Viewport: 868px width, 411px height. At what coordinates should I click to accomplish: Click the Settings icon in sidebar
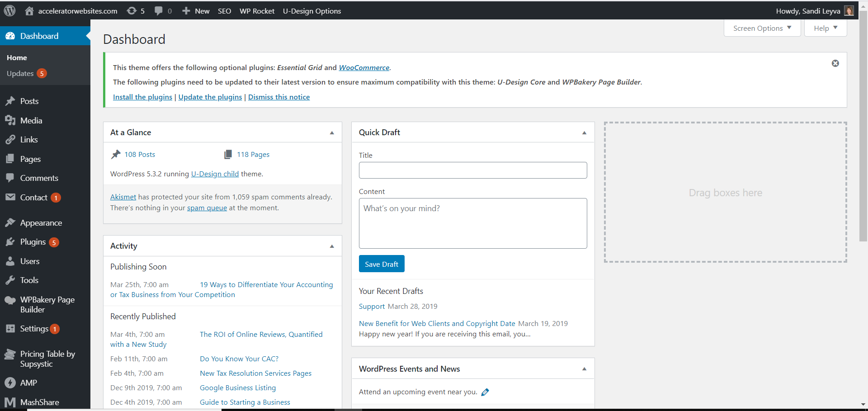click(10, 329)
